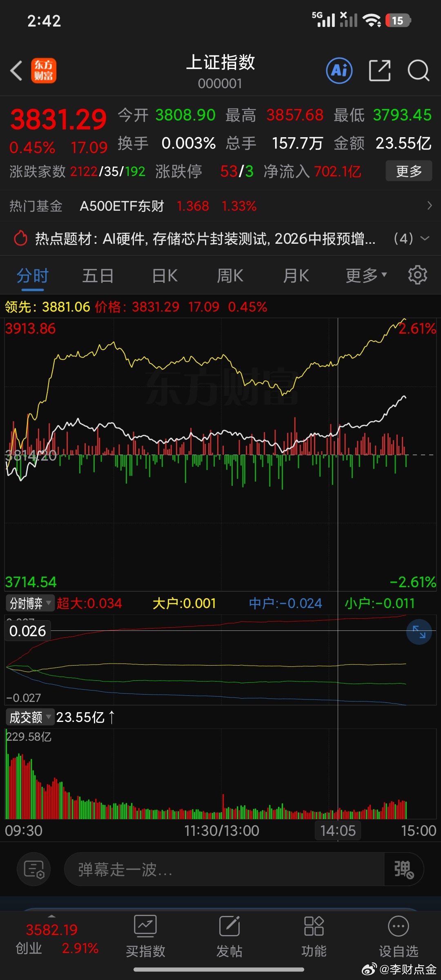Switch to the 日K tab
Image resolution: width=441 pixels, height=980 pixels.
coord(165,276)
